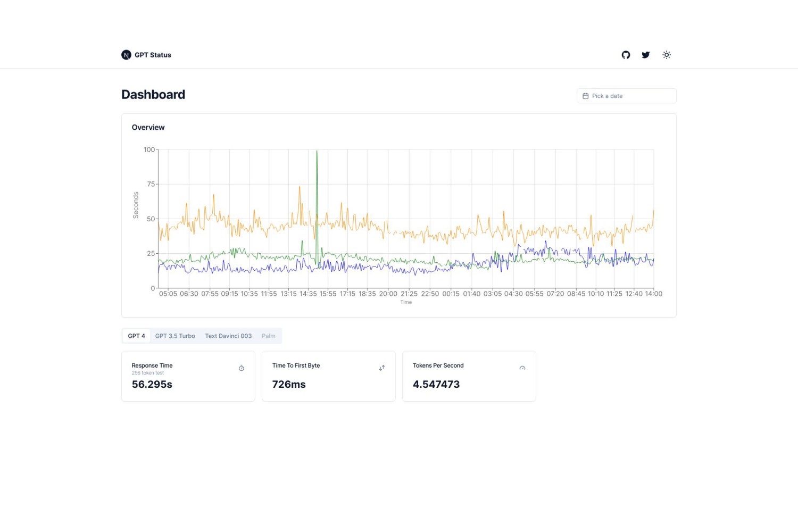Click the arrows icon in Time To First Byte card
798x532 pixels.
coord(382,368)
